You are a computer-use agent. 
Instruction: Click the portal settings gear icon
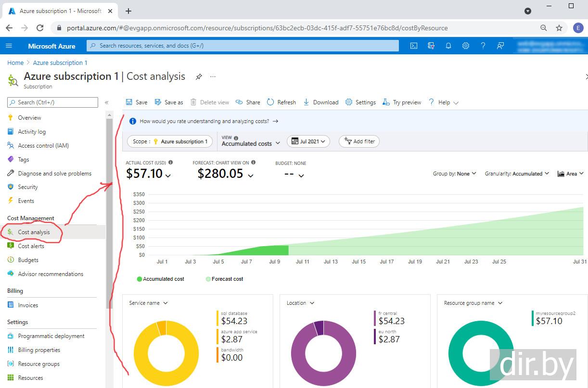[466, 46]
